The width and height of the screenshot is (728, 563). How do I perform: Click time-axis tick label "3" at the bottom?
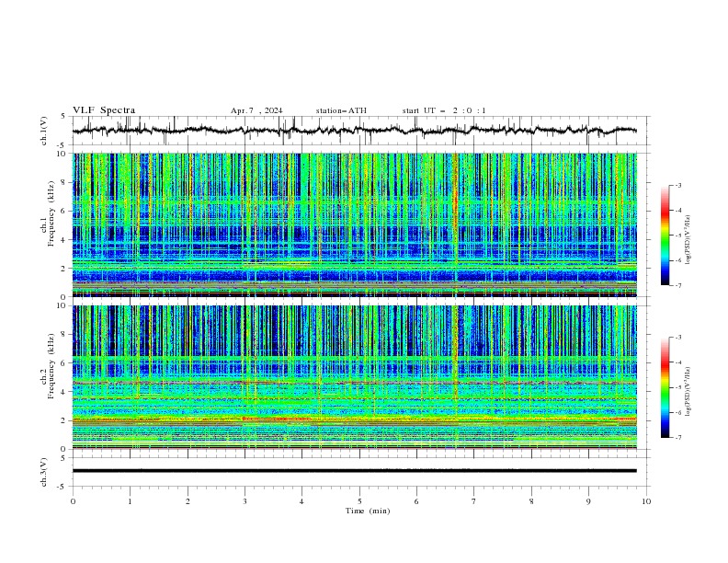click(245, 501)
